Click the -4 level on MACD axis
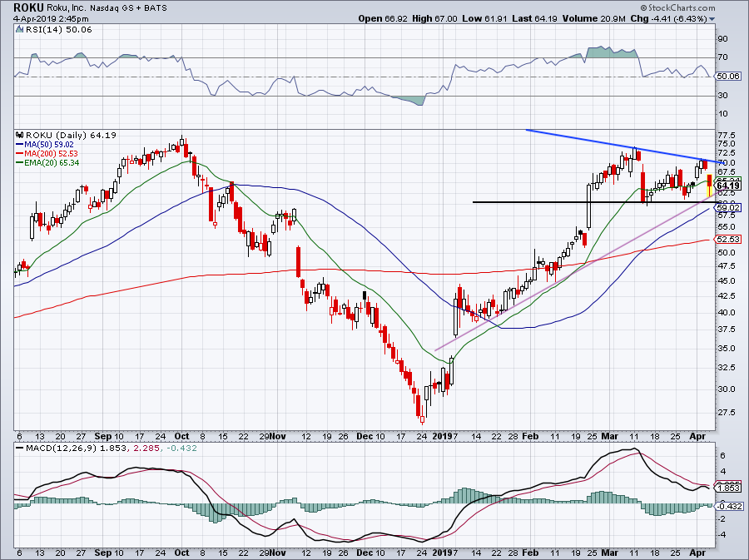 click(x=721, y=535)
